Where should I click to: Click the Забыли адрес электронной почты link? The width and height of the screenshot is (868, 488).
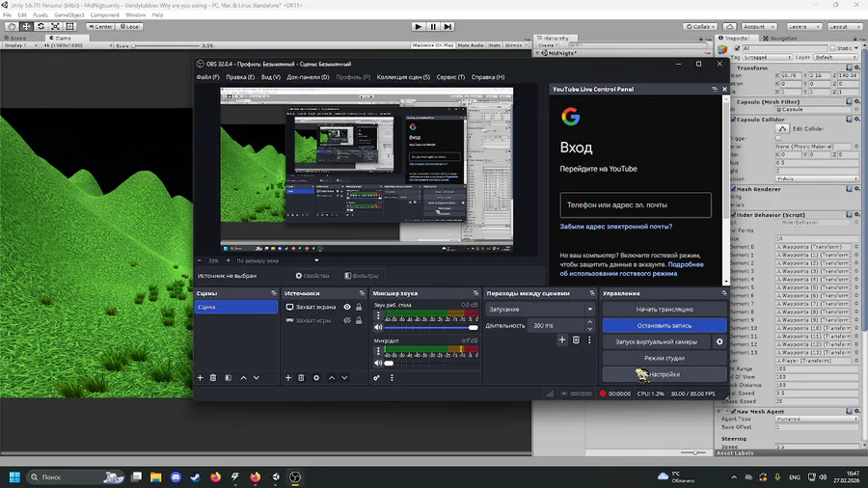tap(616, 226)
